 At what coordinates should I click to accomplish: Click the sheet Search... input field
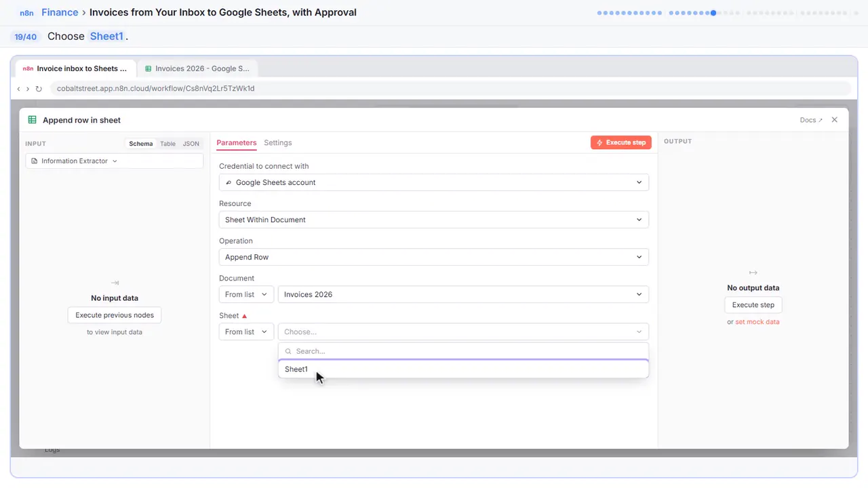(463, 351)
